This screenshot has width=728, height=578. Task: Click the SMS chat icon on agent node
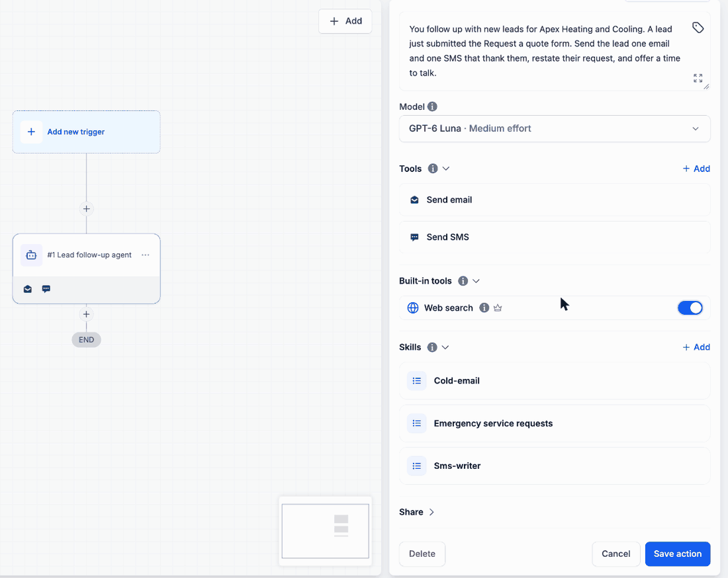[46, 289]
